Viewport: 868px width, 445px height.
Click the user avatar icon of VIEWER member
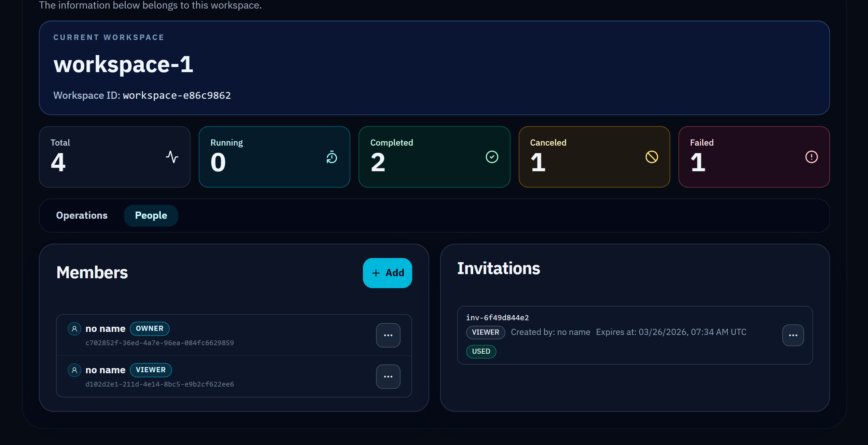(74, 370)
